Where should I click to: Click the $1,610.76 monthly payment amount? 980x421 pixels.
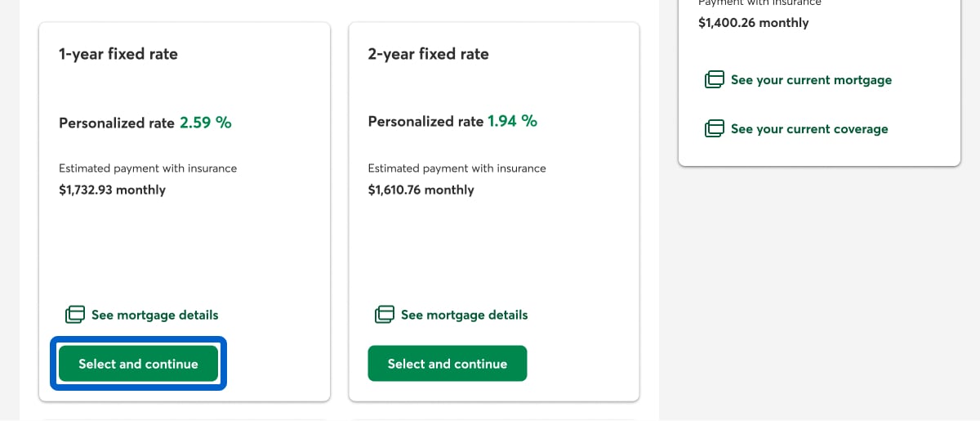point(421,190)
